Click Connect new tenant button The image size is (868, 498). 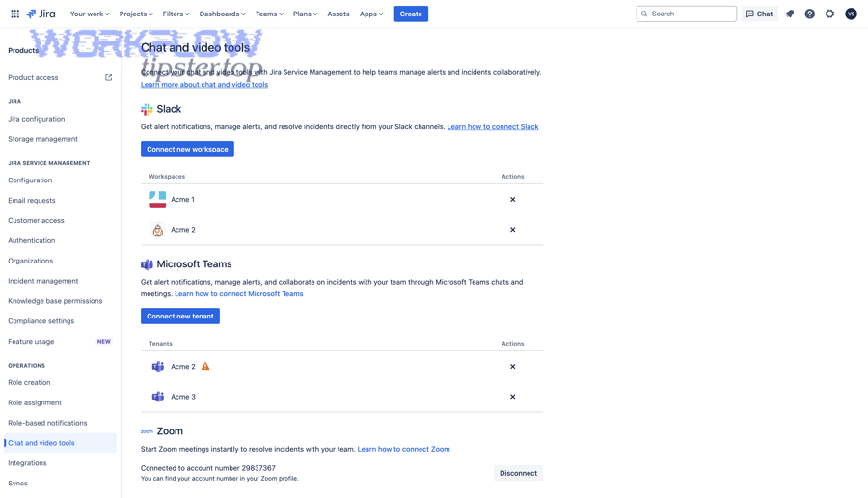pos(180,316)
